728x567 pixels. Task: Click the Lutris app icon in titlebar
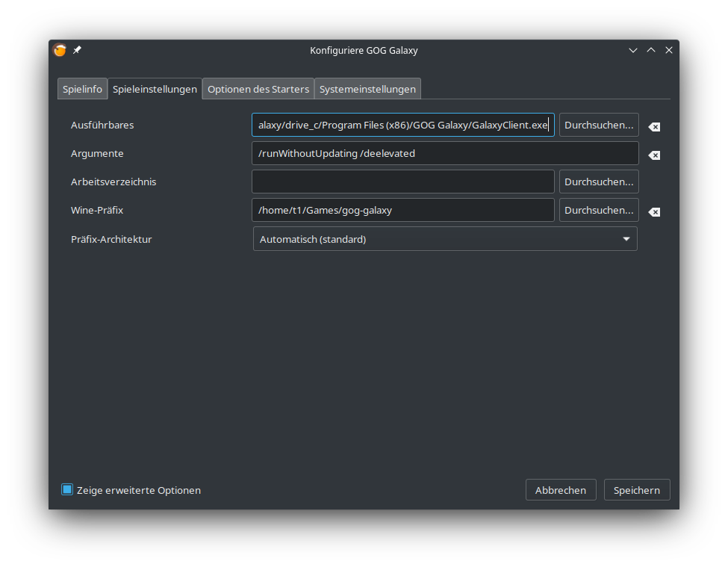tap(60, 50)
